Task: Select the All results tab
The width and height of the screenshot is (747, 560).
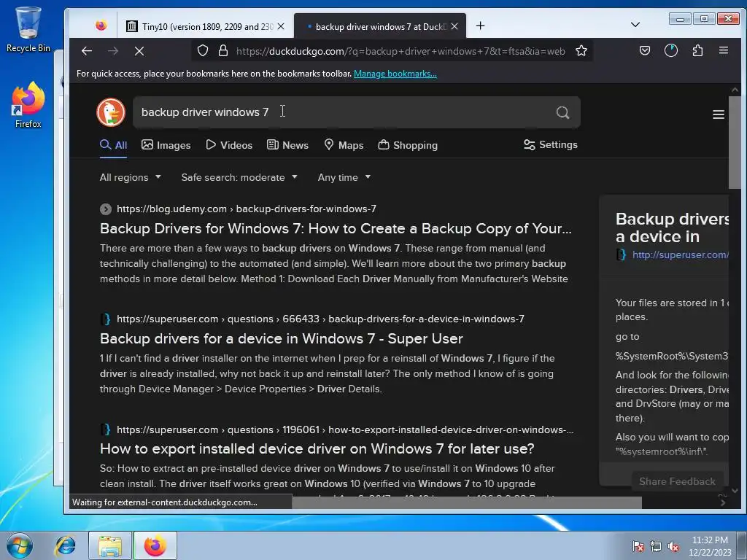Action: [x=113, y=145]
